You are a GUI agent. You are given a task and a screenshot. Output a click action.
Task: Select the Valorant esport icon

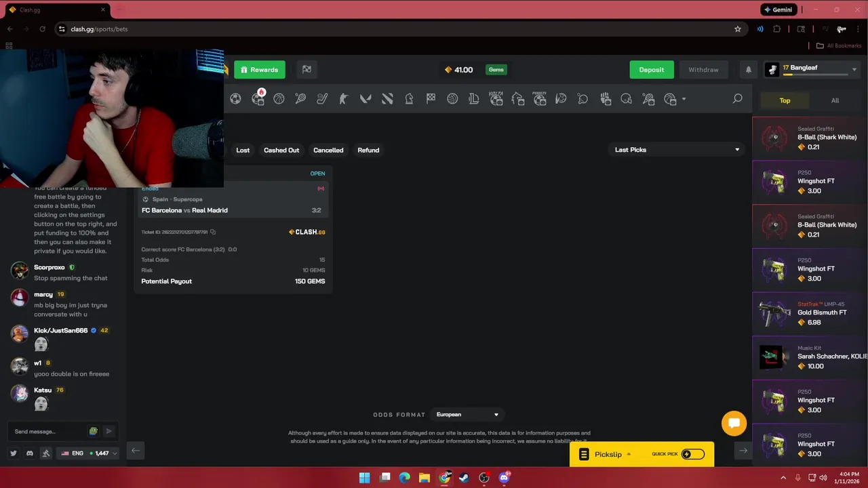(366, 99)
